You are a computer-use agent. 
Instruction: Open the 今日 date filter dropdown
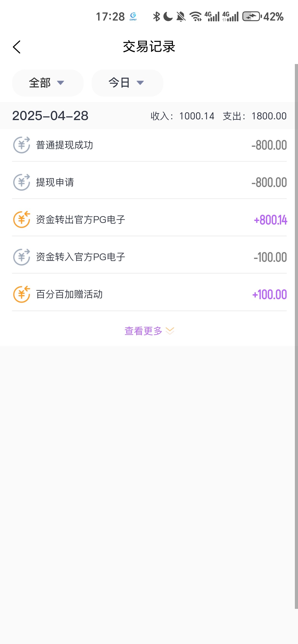click(x=127, y=83)
